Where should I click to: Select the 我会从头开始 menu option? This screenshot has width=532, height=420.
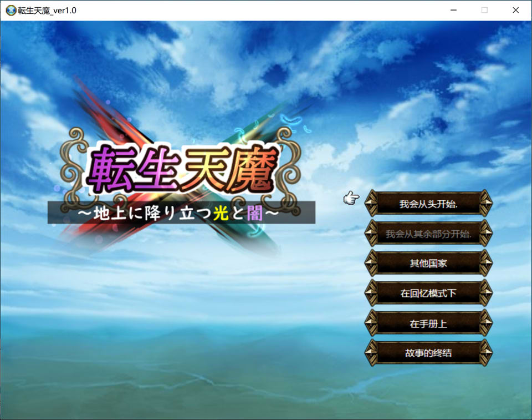coord(428,203)
